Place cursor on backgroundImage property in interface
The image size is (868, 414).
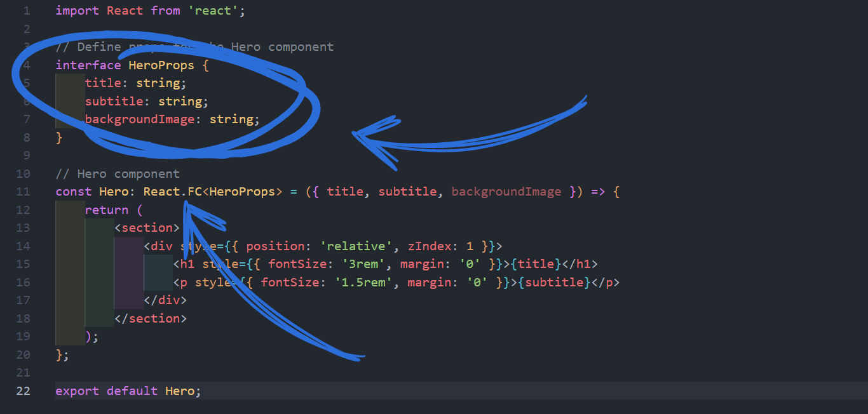point(140,119)
